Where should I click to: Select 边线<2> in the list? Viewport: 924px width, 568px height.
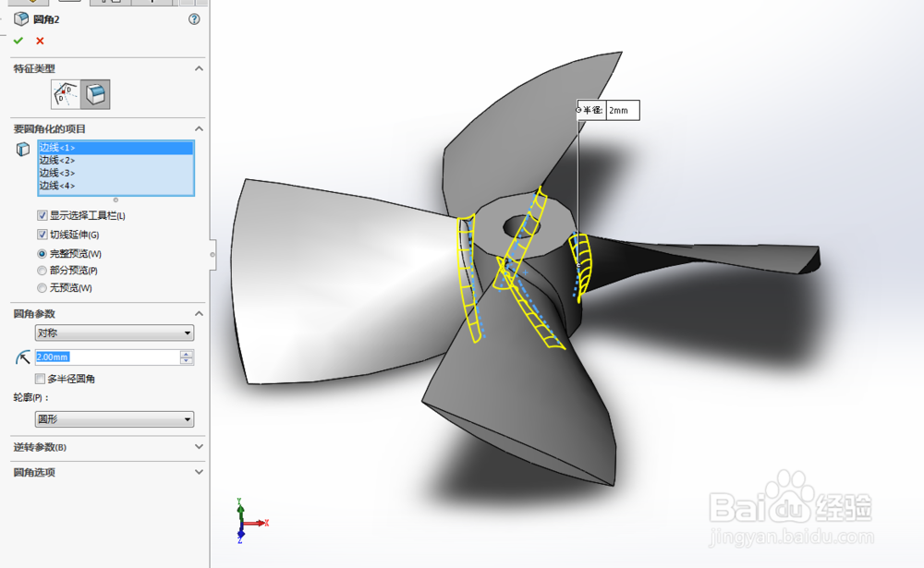pos(115,161)
